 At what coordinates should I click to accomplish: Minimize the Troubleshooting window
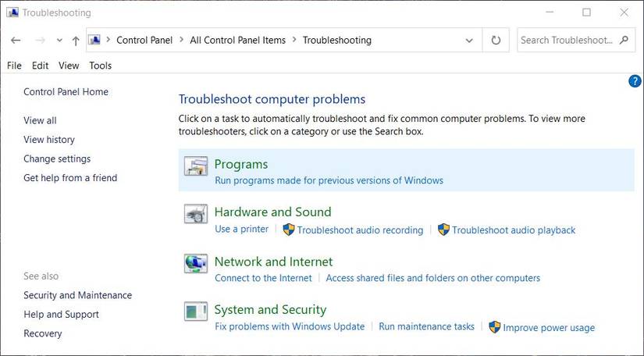(550, 12)
